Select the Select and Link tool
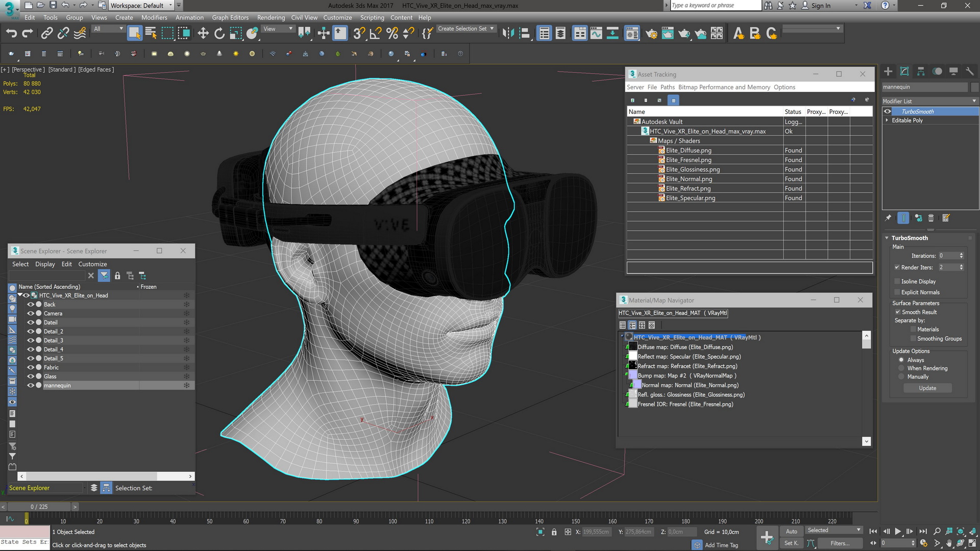Image resolution: width=980 pixels, height=551 pixels. [x=47, y=33]
